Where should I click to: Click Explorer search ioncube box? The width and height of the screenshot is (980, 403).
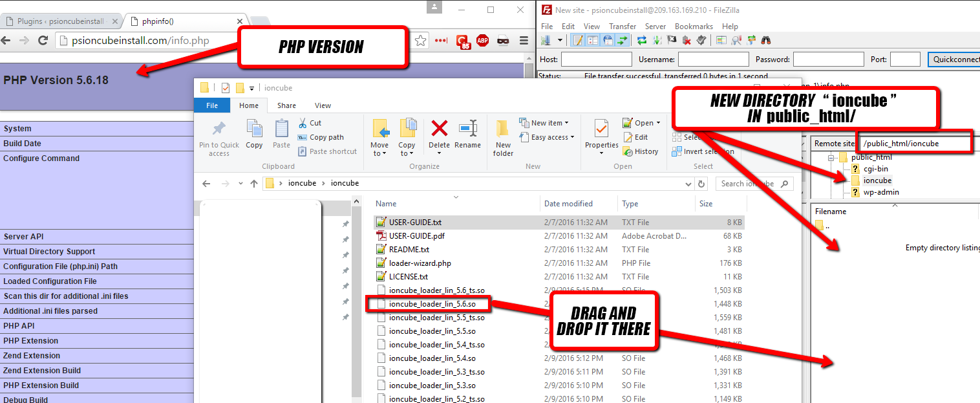click(754, 184)
